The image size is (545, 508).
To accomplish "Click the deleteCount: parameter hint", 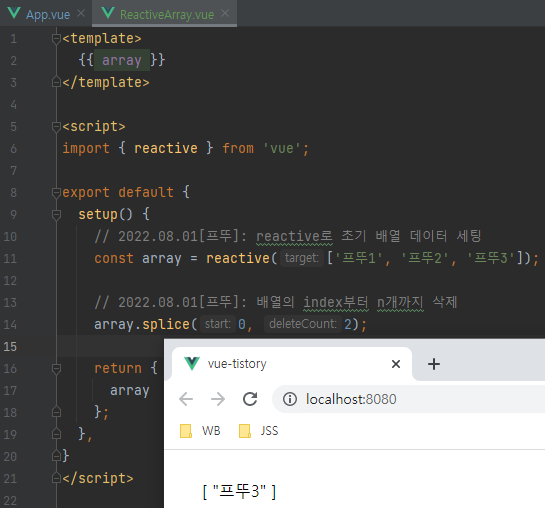I will [303, 324].
